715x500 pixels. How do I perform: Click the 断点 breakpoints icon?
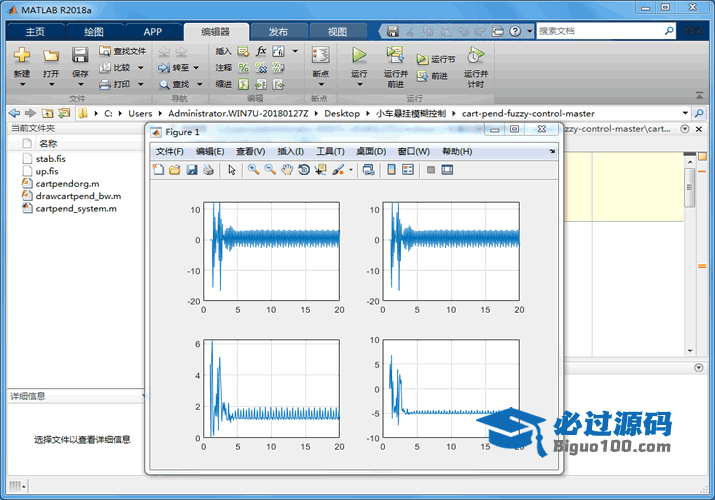(x=321, y=56)
